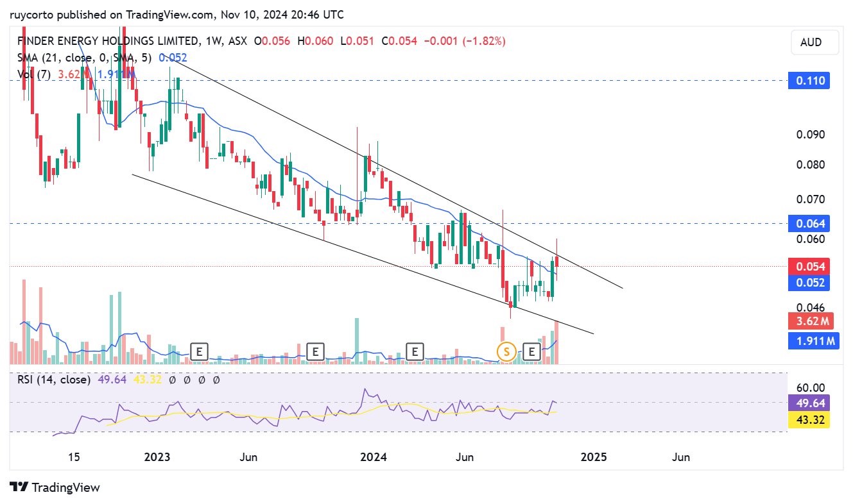853x504 pixels.
Task: Click the last E earnings marker beside S
Action: pos(532,351)
